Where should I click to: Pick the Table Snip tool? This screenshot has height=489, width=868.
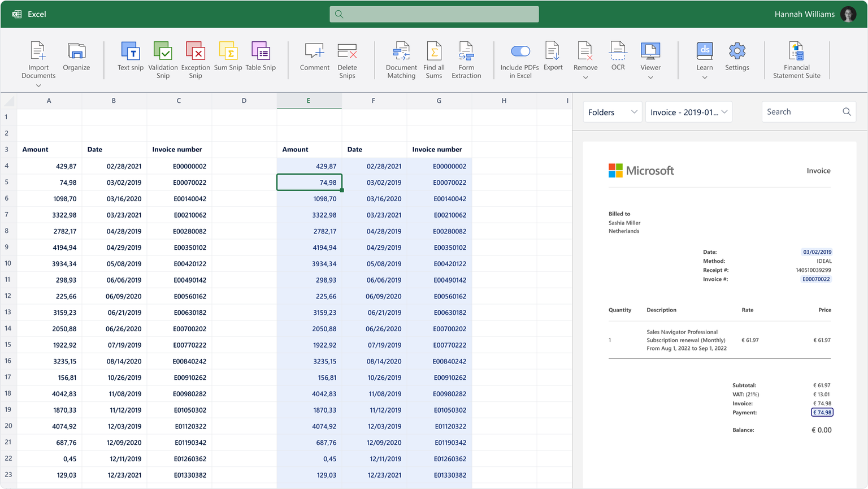pyautogui.click(x=261, y=52)
